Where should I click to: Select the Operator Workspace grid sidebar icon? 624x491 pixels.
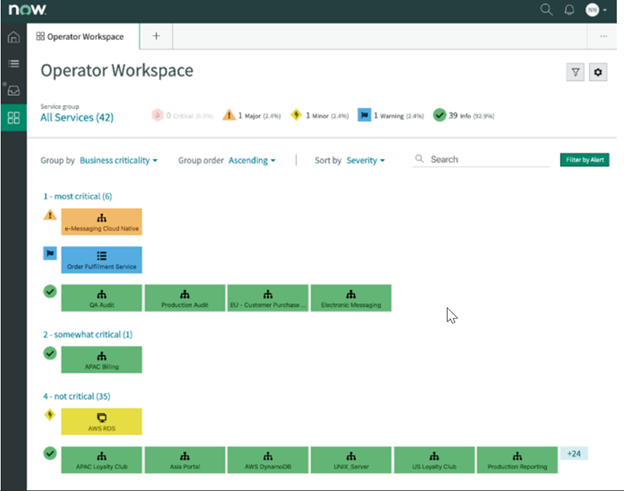(x=14, y=118)
